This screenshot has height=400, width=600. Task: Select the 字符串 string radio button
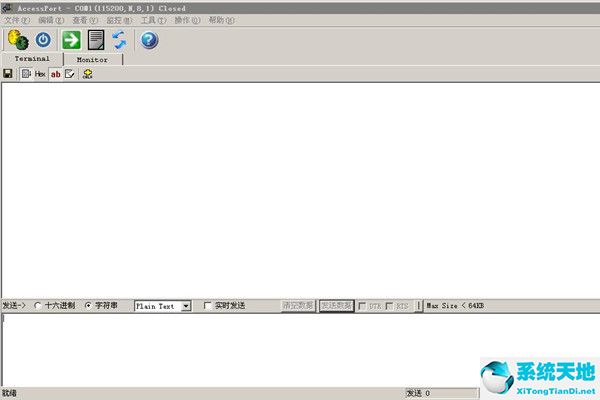coord(88,305)
